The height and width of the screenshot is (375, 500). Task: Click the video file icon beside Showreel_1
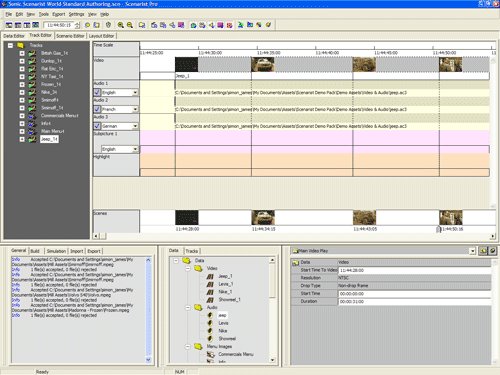(210, 299)
